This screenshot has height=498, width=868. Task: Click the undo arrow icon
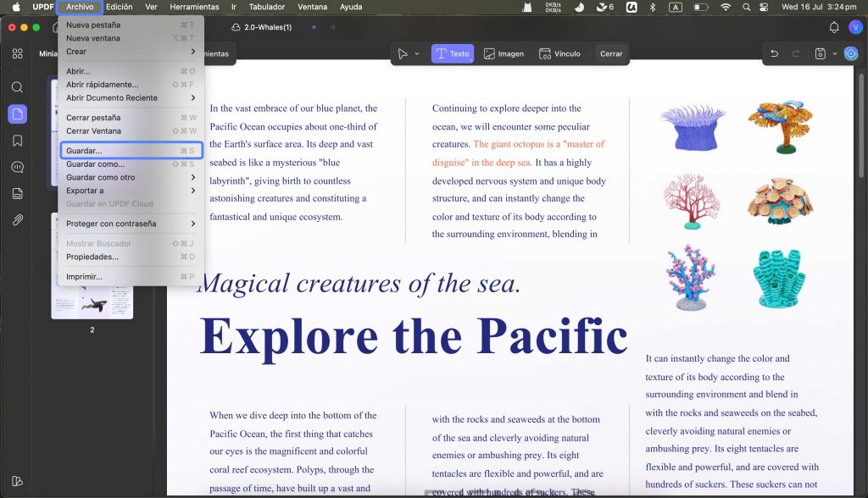775,53
